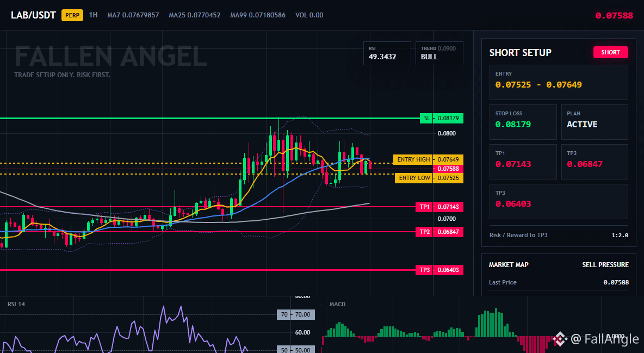Click the SELL PRESSURE label
The height and width of the screenshot is (353, 644).
click(605, 265)
